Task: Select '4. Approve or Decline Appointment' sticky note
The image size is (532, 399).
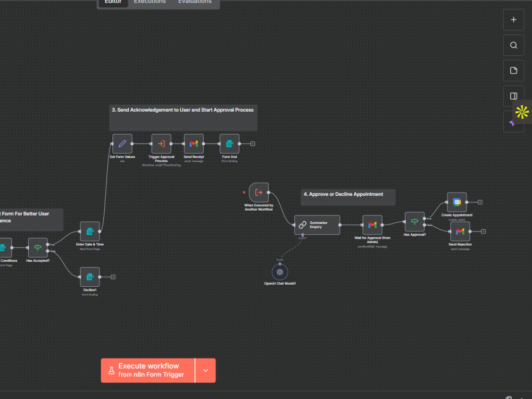Action: (348, 197)
